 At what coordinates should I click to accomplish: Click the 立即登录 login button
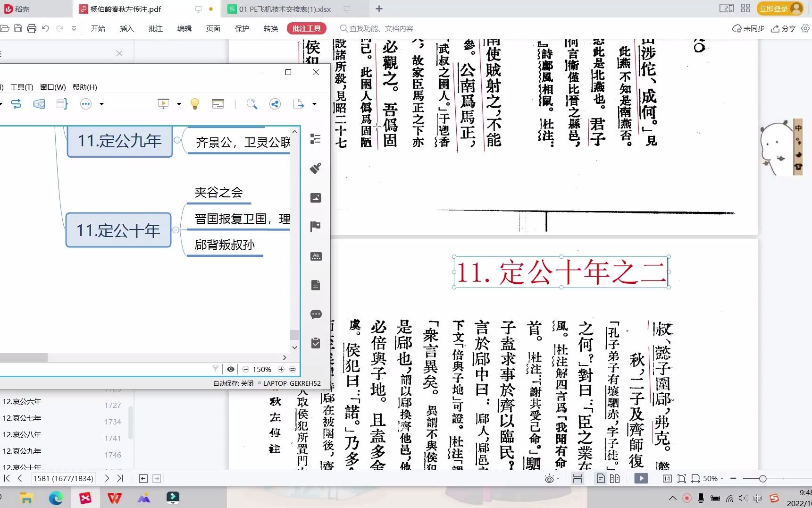[x=779, y=8]
